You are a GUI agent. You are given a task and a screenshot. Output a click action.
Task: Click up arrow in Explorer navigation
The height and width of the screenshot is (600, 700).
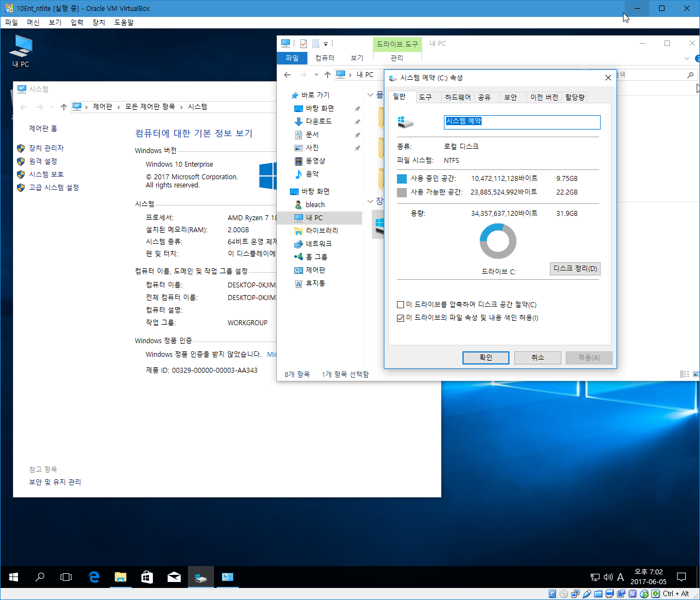pyautogui.click(x=327, y=75)
